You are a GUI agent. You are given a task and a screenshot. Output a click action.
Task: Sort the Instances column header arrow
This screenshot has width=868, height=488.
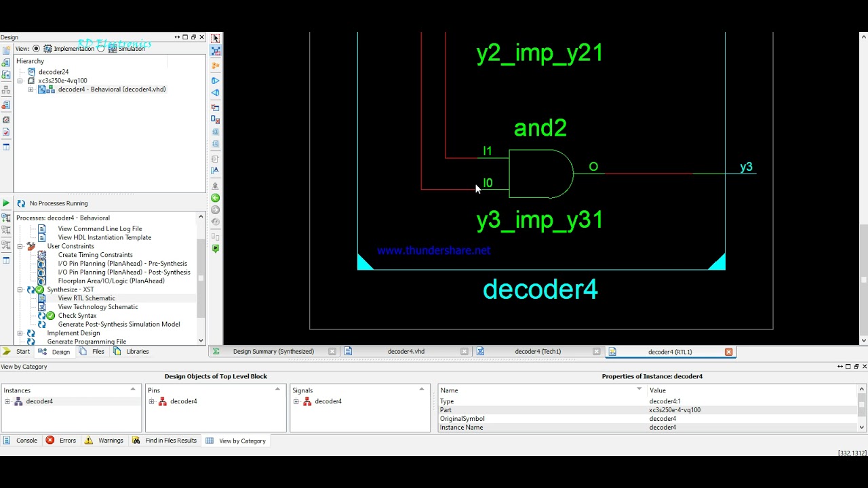coord(133,389)
